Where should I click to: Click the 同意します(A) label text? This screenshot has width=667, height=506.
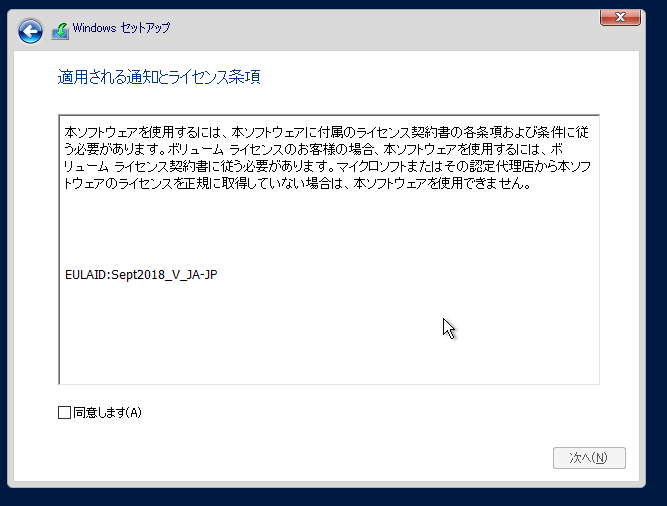(x=107, y=412)
